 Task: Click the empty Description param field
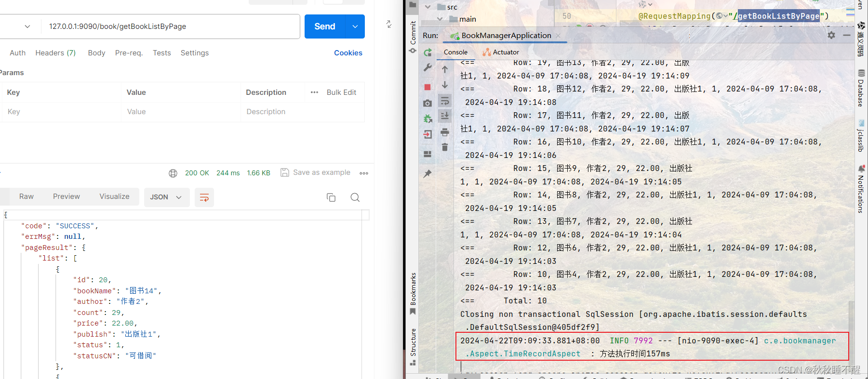[x=303, y=112]
